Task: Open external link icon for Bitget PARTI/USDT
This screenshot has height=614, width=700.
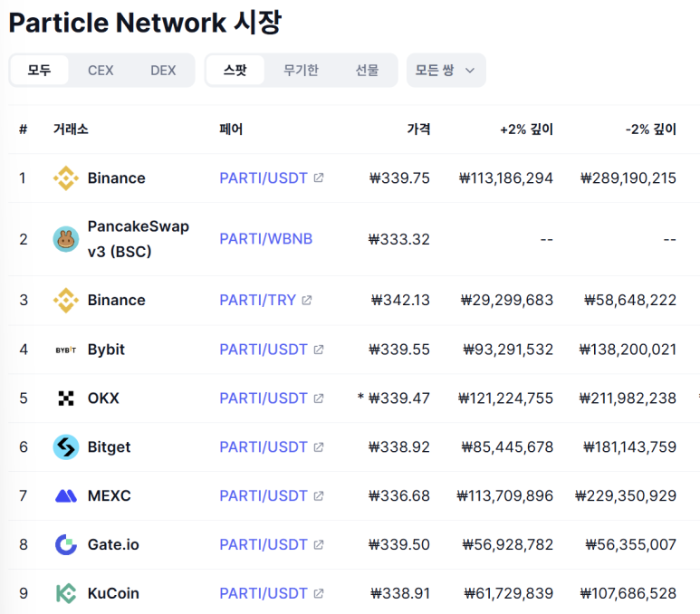Action: pyautogui.click(x=318, y=447)
